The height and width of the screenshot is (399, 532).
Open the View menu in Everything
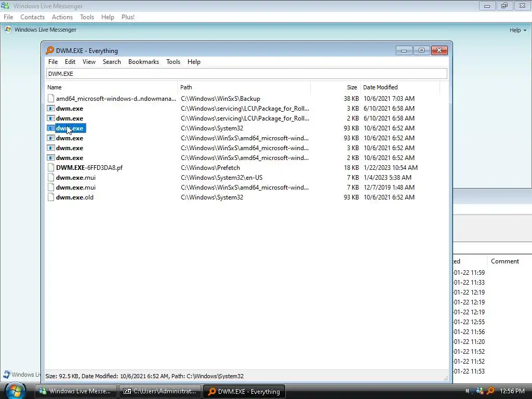click(89, 62)
